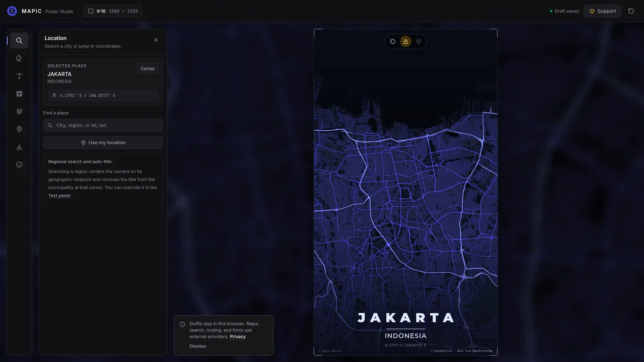This screenshot has height=362, width=644.
Task: Click the JAKARTA name in Selected Place card
Action: pyautogui.click(x=59, y=74)
